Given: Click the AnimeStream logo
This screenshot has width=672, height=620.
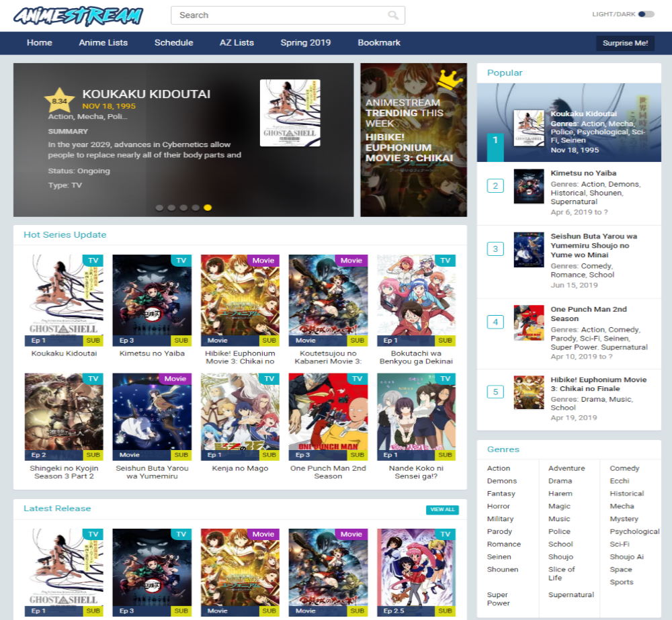Looking at the screenshot, I should pyautogui.click(x=79, y=16).
